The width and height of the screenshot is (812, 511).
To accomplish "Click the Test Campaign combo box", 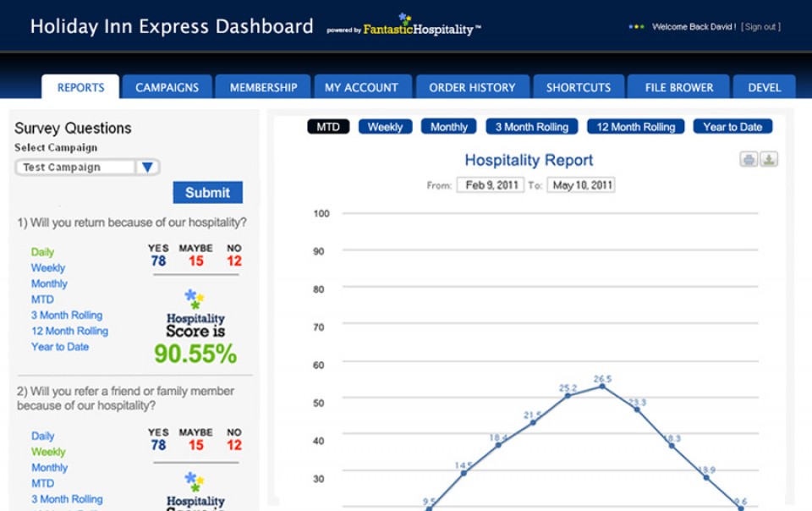I will point(75,168).
